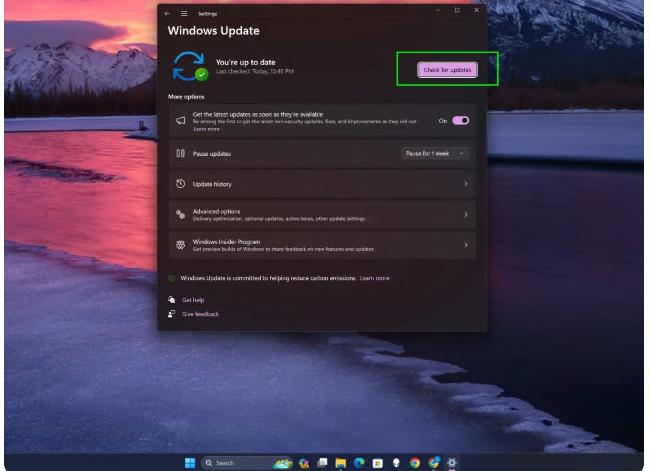The height and width of the screenshot is (471, 650).
Task: Expand the Windows Insider Program chevron
Action: pyautogui.click(x=466, y=245)
